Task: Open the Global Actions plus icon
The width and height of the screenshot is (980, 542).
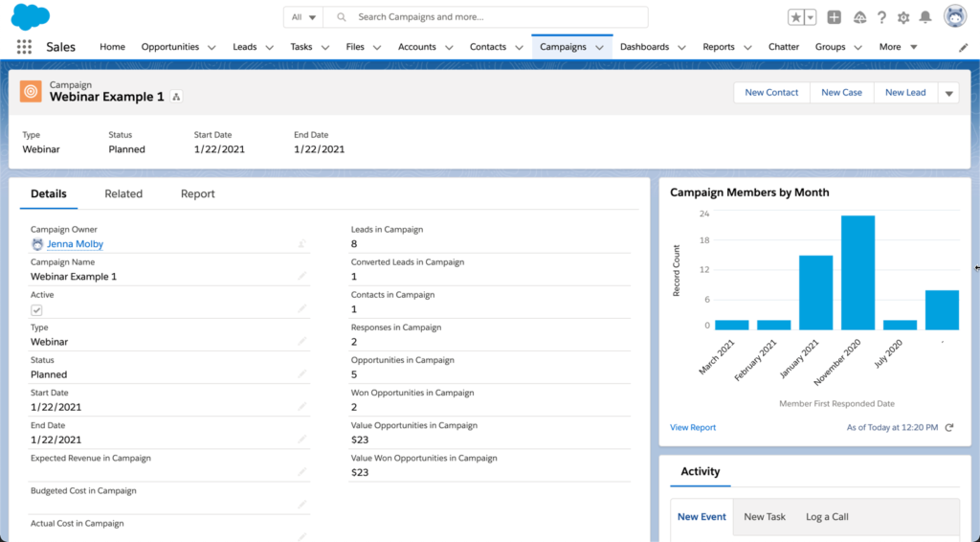Action: 835,17
